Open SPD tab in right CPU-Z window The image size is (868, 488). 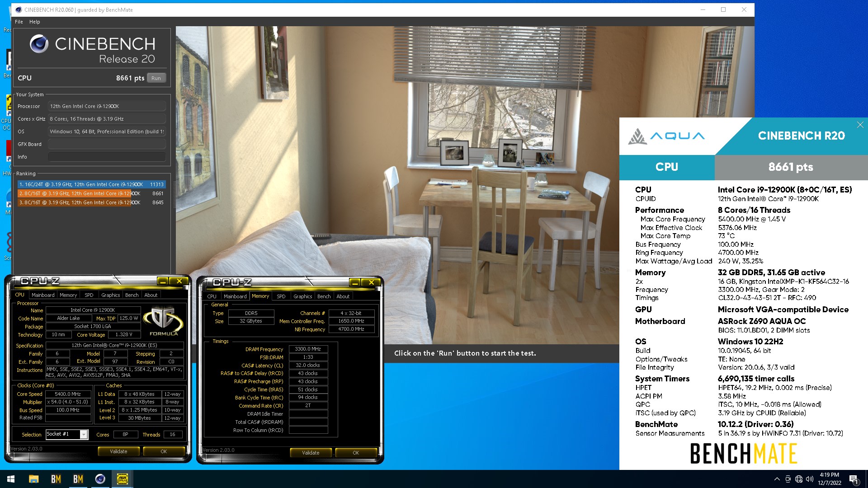[281, 296]
